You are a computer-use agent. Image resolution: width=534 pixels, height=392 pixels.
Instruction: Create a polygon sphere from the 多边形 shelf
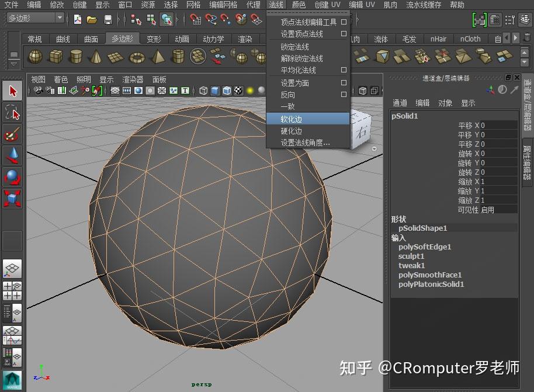coord(35,57)
